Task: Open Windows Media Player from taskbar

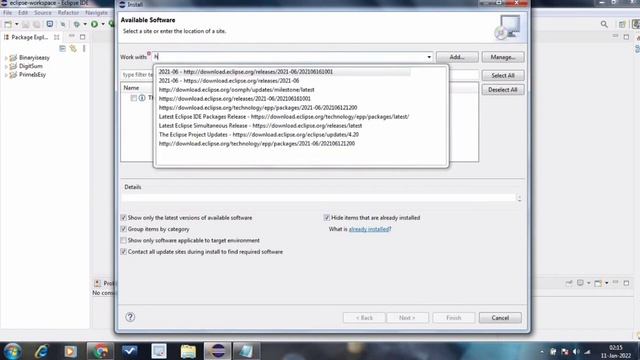Action: tap(70, 351)
